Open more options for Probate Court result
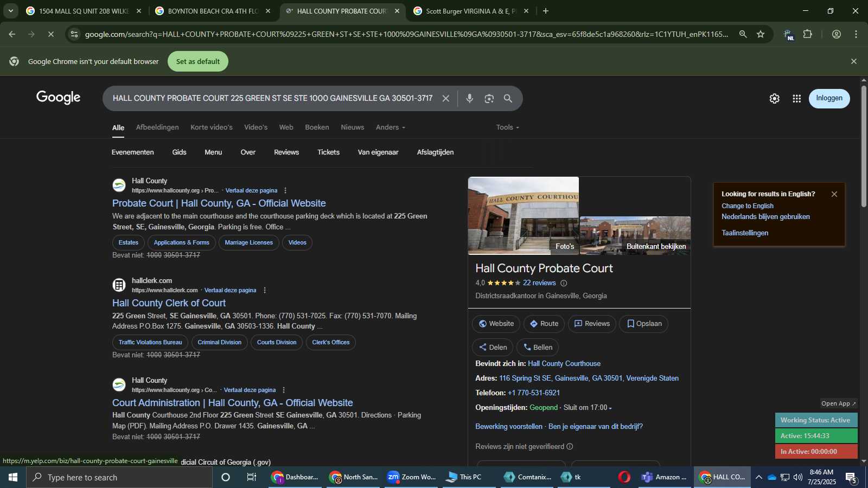 (285, 190)
